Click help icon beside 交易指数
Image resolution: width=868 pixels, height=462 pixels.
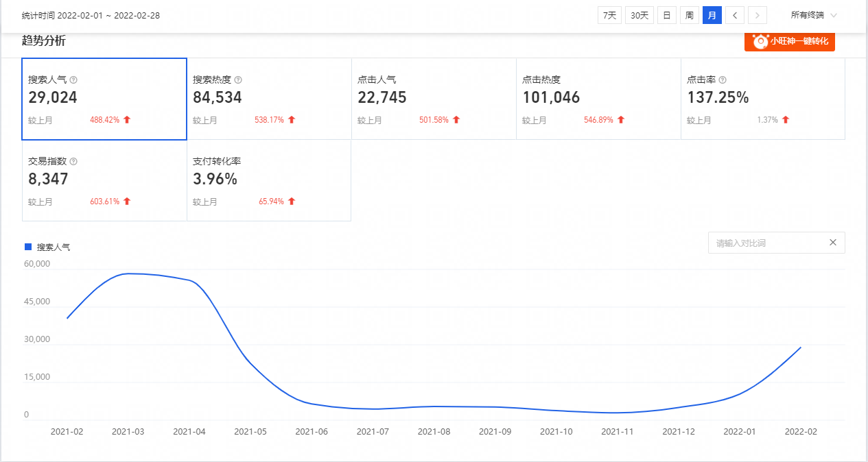pos(73,162)
